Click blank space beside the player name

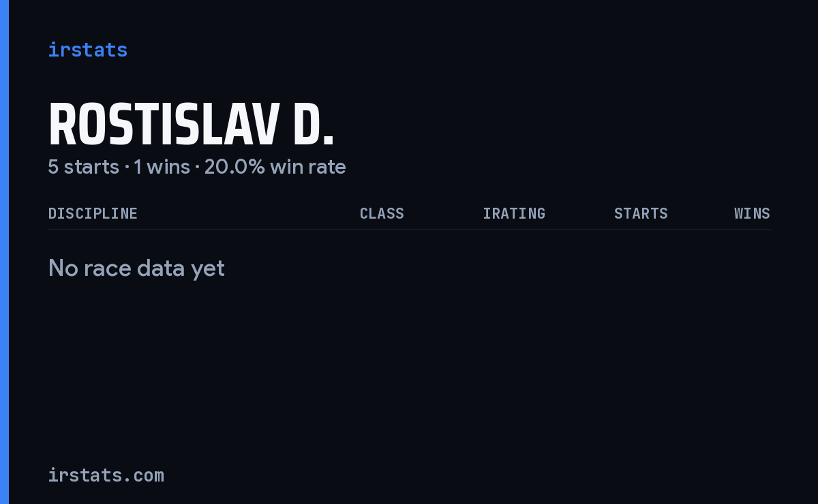click(x=559, y=125)
